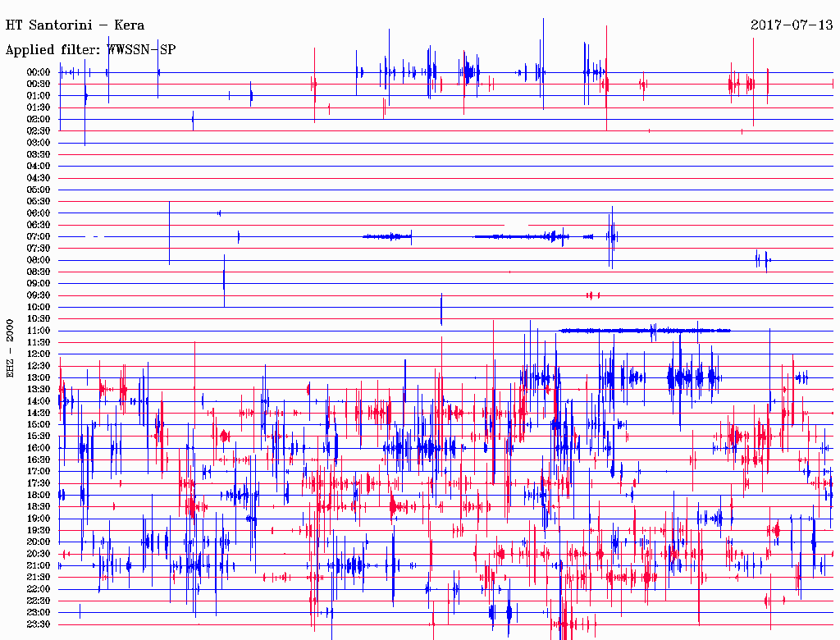Click the 'Applied filter: WWSSN-SP' text
Viewport: 840px width, 640px height.
pyautogui.click(x=90, y=50)
